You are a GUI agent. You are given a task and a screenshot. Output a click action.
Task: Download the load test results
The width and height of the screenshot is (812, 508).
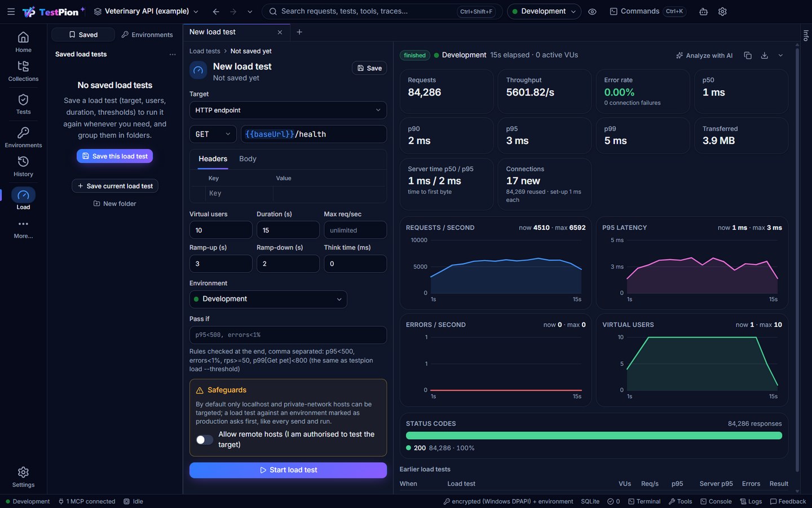(x=765, y=55)
